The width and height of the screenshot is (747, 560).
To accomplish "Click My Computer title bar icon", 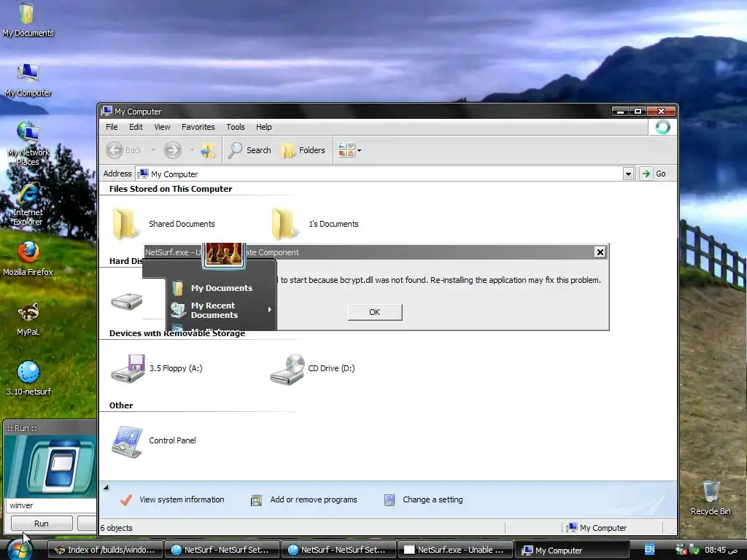I will (107, 111).
